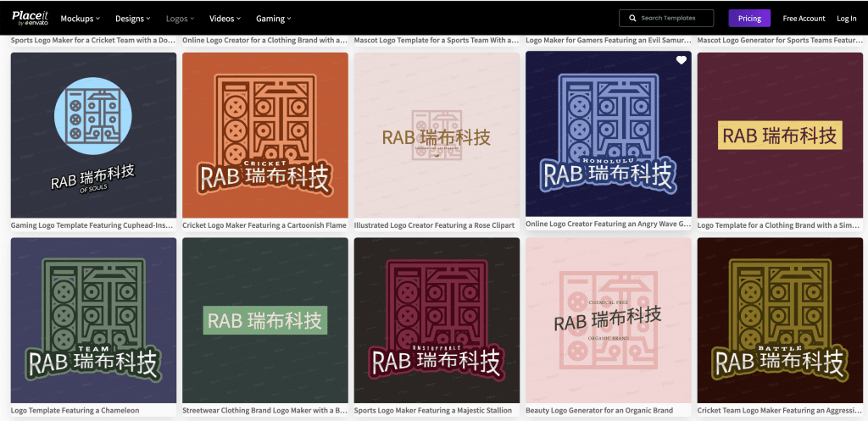Image resolution: width=868 pixels, height=421 pixels.
Task: Open the Rose Clipart logo thumbnail
Action: pyautogui.click(x=437, y=135)
